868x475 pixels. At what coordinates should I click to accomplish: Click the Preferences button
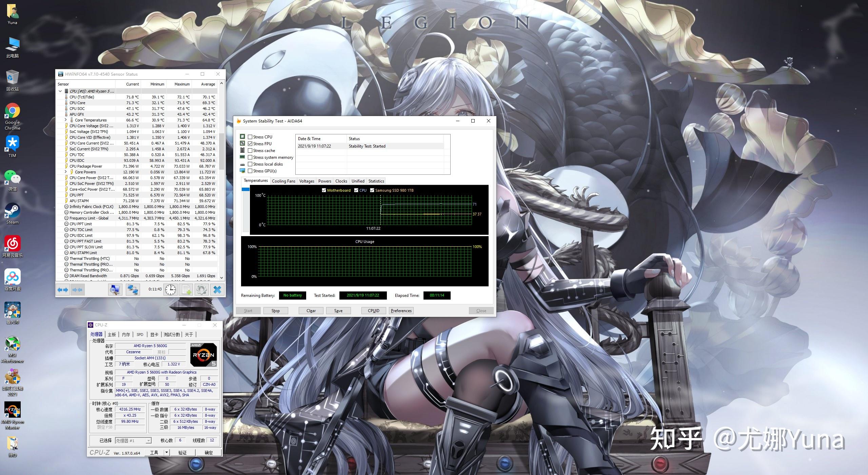pyautogui.click(x=401, y=310)
